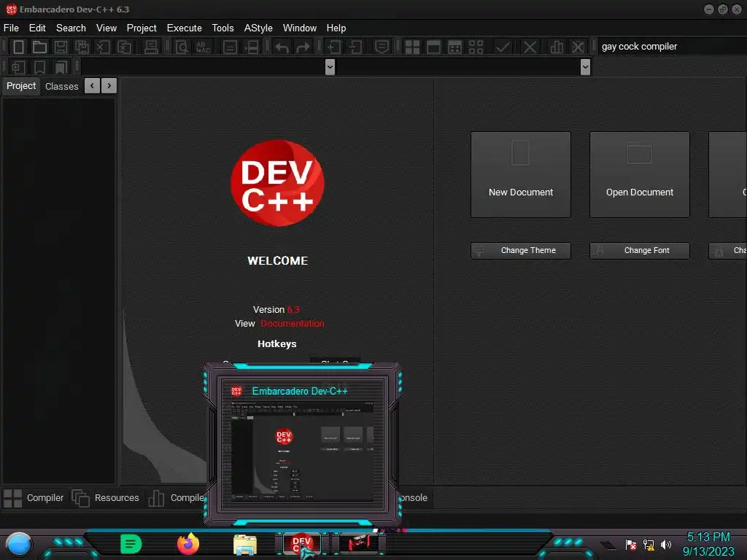
Task: Click the Open folder toolbar icon
Action: point(39,47)
